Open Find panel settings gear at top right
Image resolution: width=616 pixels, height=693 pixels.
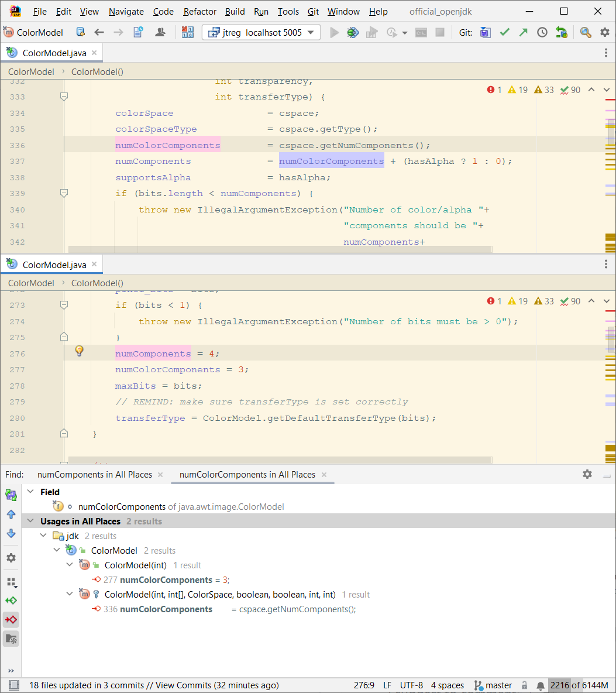tap(587, 474)
